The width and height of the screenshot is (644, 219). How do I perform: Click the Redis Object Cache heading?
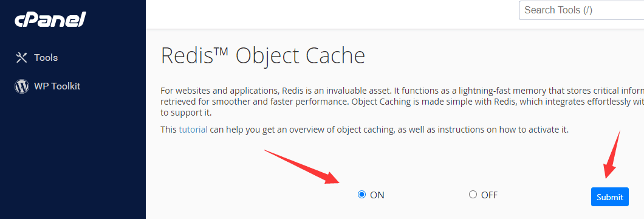point(263,56)
